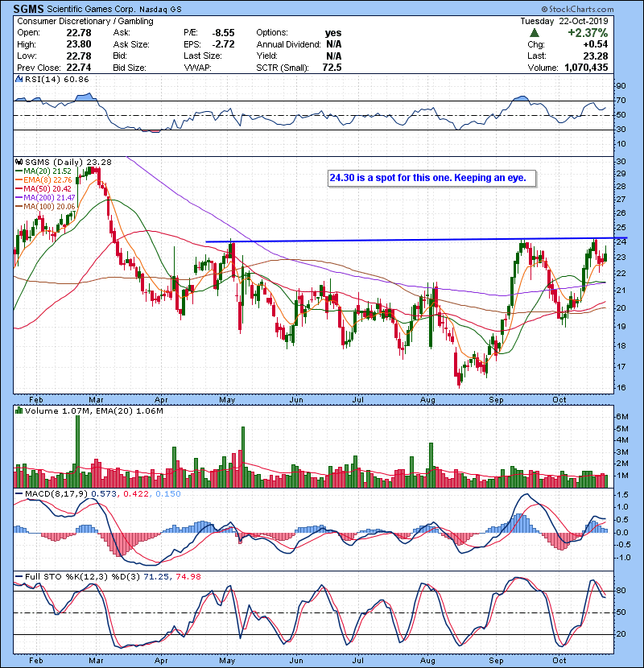Click the 6M label on the volume axis
The width and height of the screenshot is (644, 668).
click(x=622, y=416)
